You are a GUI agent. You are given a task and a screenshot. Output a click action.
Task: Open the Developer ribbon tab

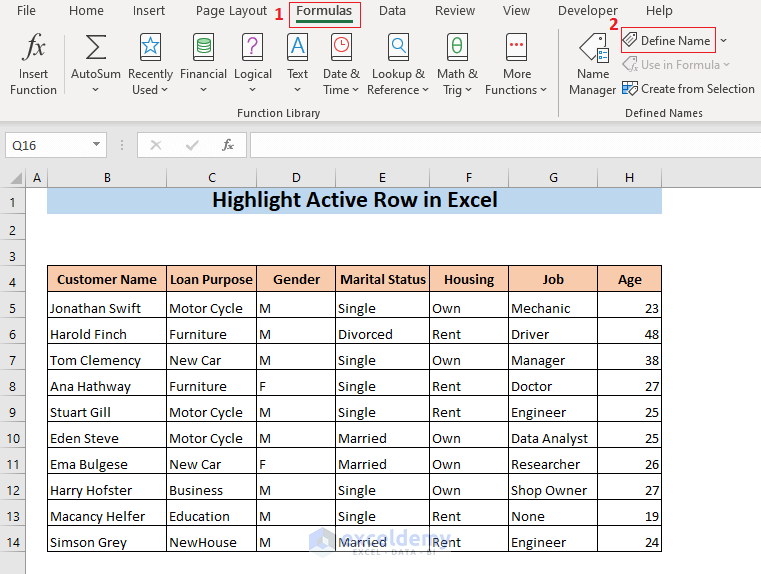(x=587, y=11)
